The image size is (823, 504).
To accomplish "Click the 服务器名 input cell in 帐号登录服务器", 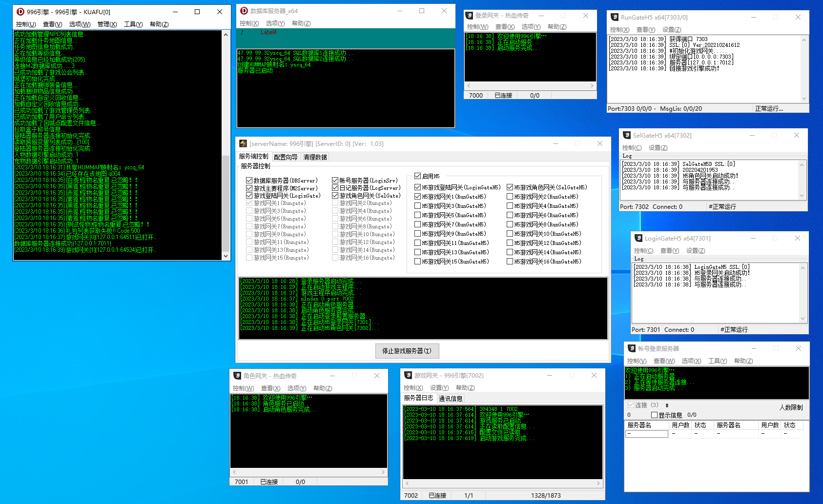I will (647, 433).
